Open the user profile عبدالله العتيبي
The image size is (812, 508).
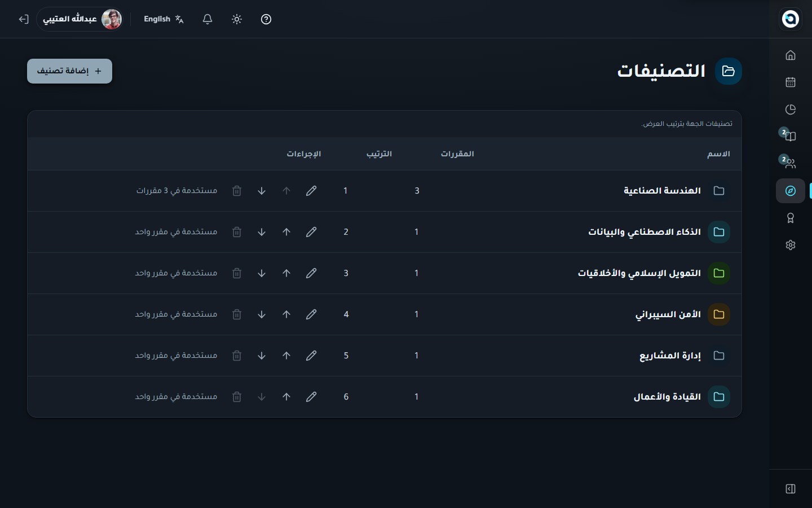80,19
